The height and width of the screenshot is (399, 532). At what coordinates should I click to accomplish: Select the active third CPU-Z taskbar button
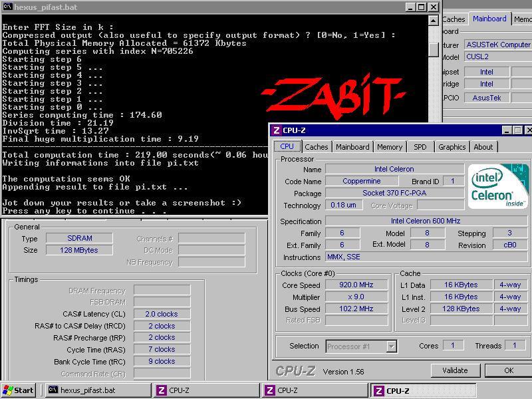coord(424,390)
